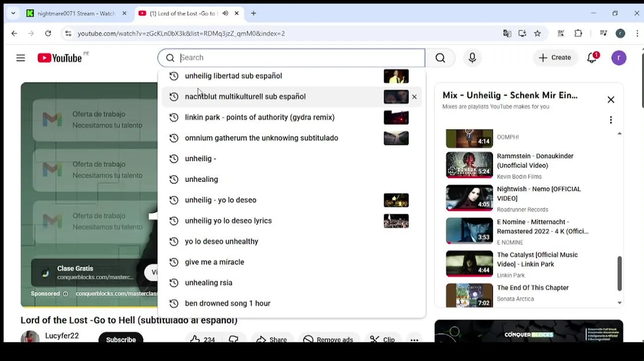
Task: Open the Mix playlist three-dot options menu
Action: click(x=611, y=120)
